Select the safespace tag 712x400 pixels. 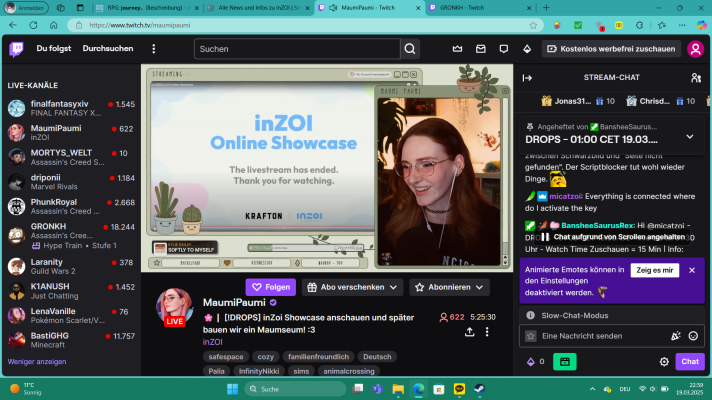[226, 356]
